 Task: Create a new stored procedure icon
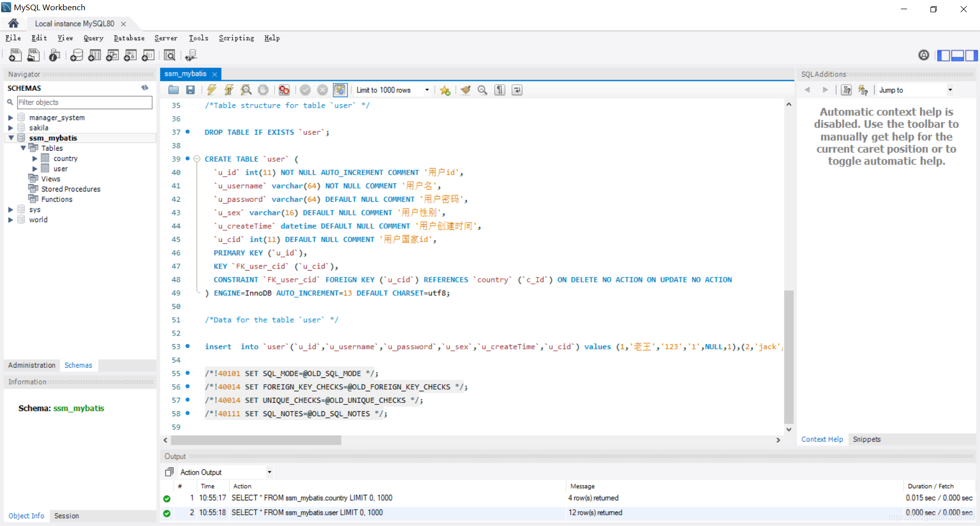[130, 55]
